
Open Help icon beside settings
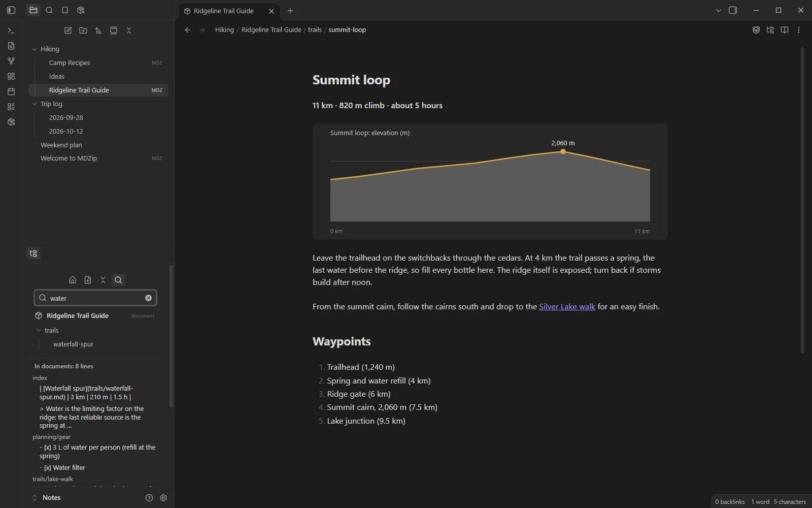click(x=149, y=498)
